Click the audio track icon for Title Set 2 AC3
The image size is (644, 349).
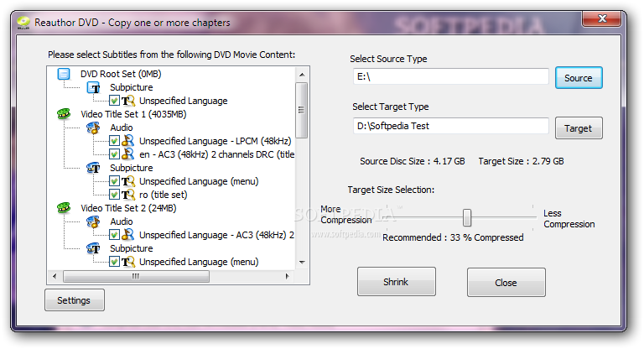click(x=128, y=235)
